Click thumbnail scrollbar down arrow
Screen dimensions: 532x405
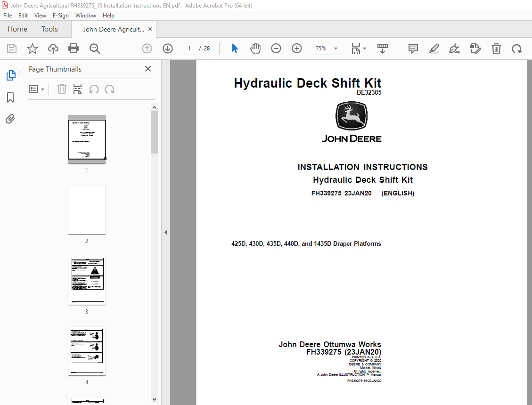tap(155, 399)
